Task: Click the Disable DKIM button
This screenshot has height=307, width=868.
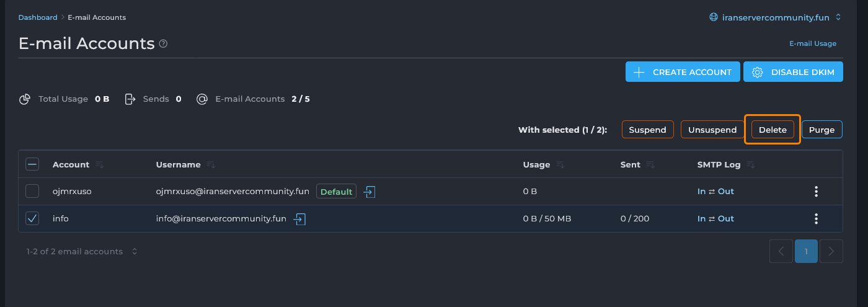Action: (793, 72)
